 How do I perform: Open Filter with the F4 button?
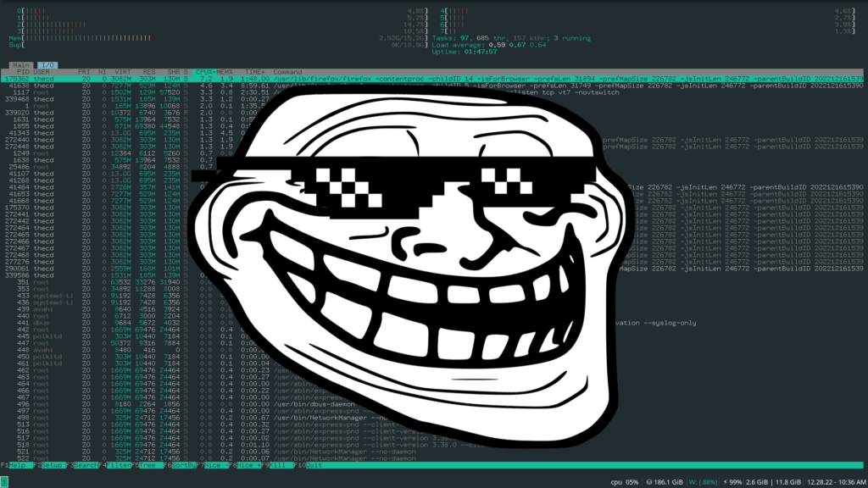click(x=114, y=465)
